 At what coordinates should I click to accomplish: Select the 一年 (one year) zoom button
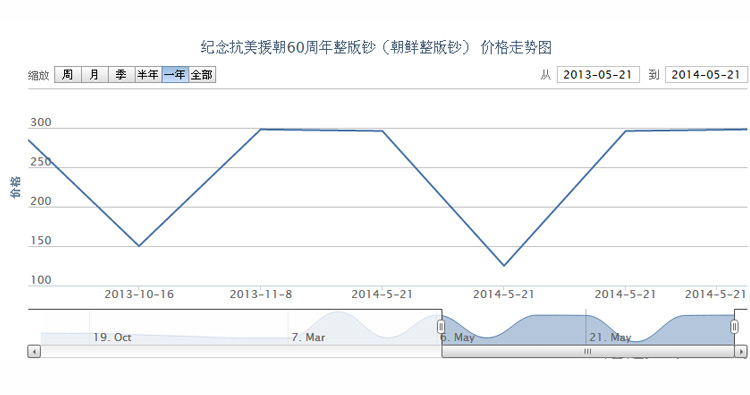click(175, 75)
